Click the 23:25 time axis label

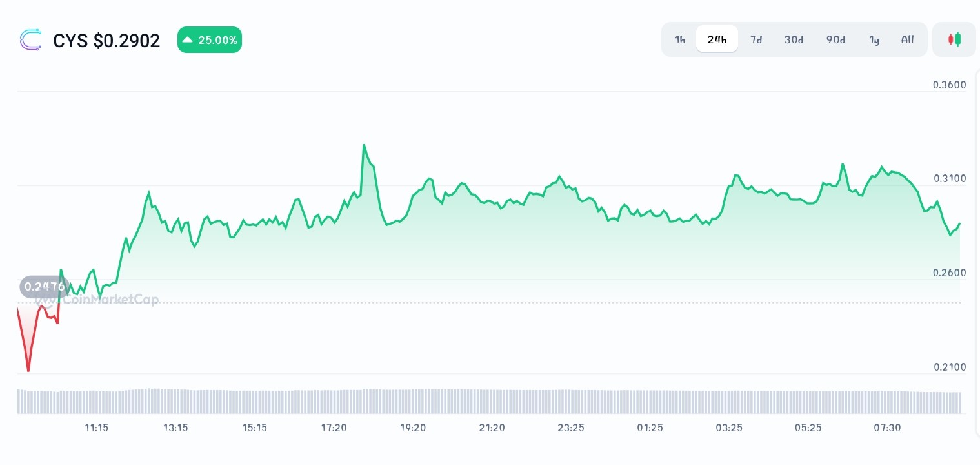pos(571,428)
